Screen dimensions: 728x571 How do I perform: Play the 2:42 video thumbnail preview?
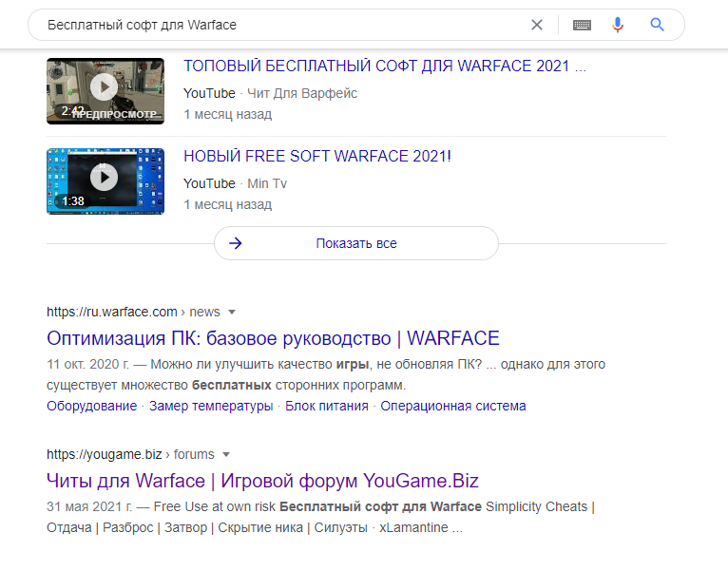tap(105, 91)
